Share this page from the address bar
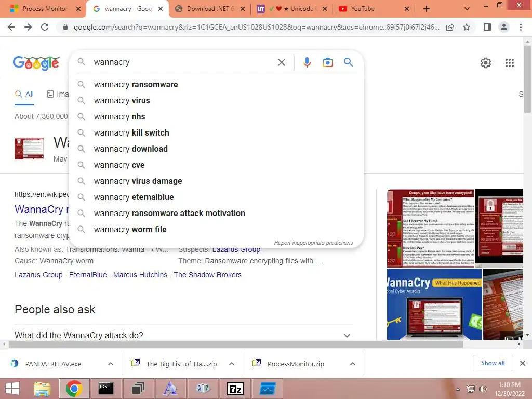 coord(450,27)
